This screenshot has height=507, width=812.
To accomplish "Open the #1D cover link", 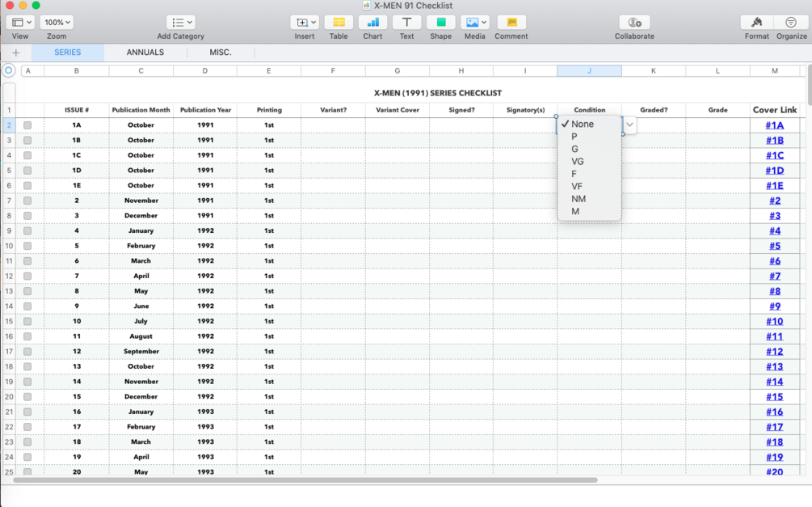I will (x=775, y=171).
